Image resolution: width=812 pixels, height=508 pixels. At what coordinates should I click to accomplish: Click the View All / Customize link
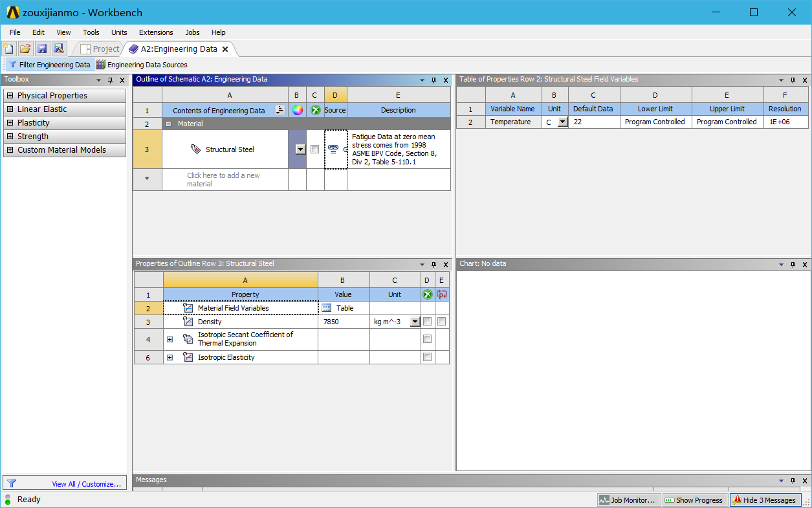click(87, 484)
